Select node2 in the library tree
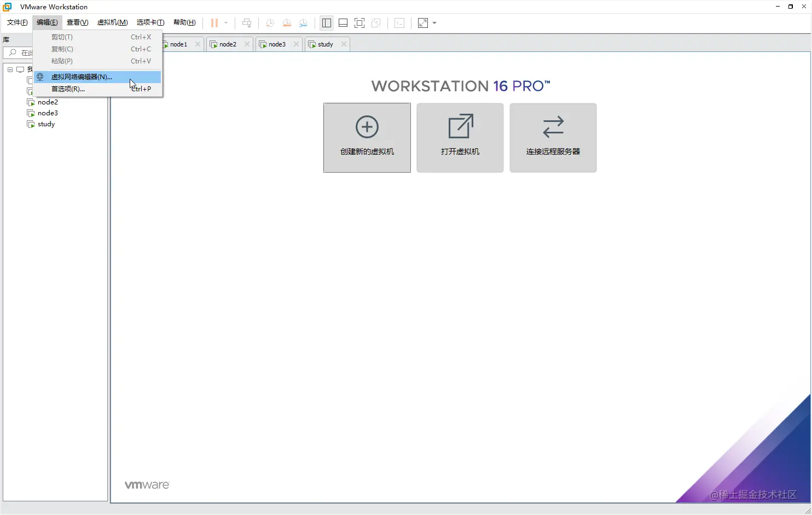Viewport: 812px width, 515px height. tap(48, 102)
